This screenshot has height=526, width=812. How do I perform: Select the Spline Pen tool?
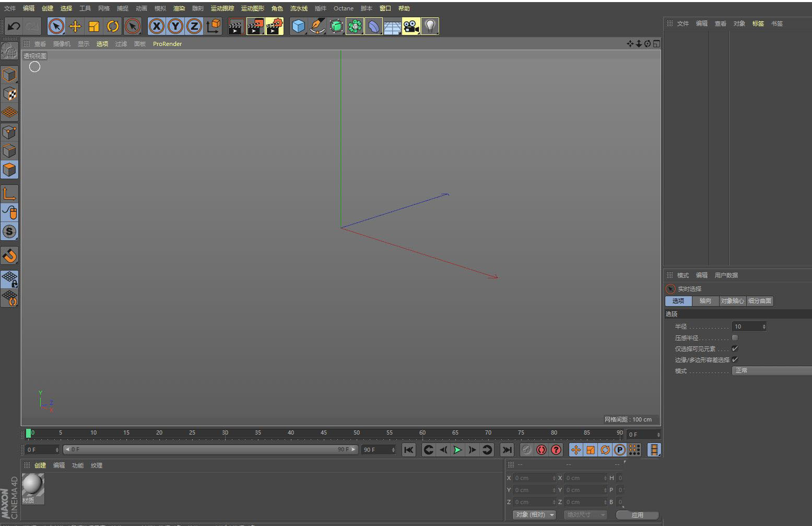point(317,26)
